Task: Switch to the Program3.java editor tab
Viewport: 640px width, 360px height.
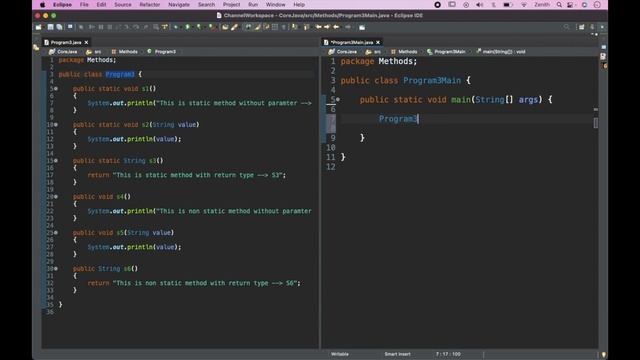Action: [66, 42]
